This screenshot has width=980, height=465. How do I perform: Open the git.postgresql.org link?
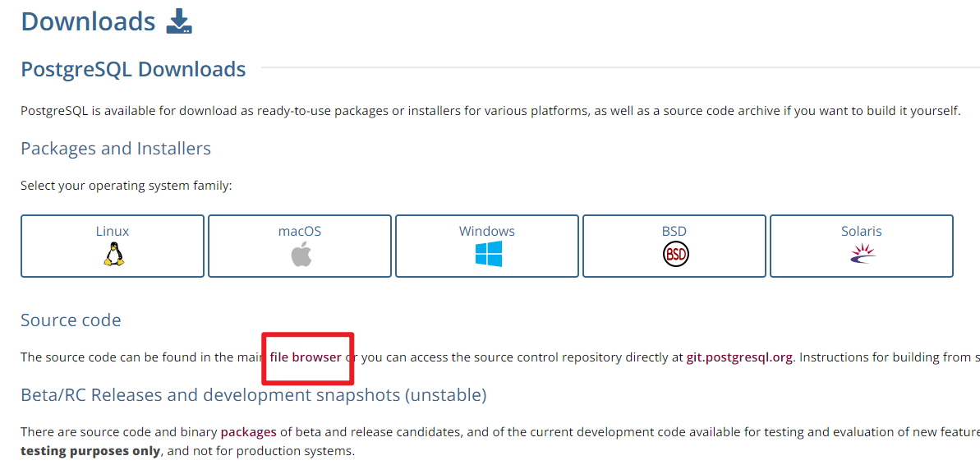tap(740, 357)
